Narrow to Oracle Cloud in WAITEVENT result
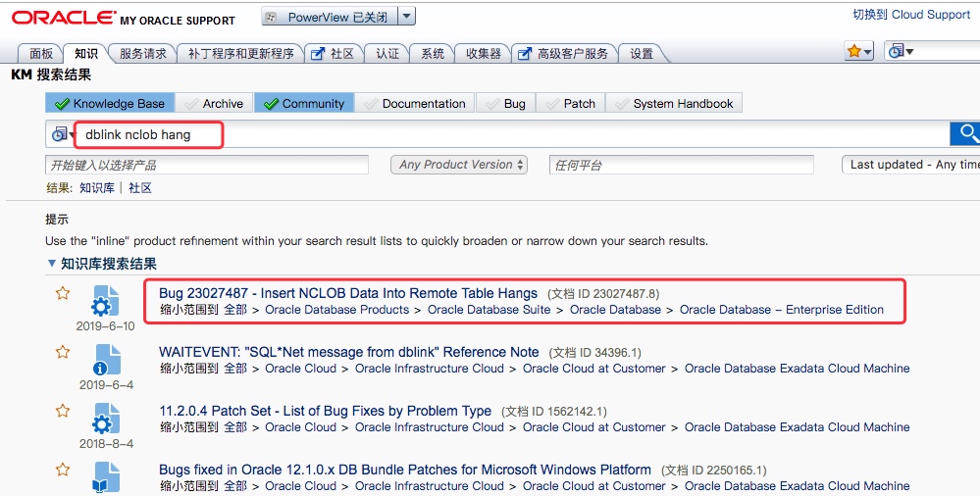This screenshot has width=980, height=496. click(300, 368)
